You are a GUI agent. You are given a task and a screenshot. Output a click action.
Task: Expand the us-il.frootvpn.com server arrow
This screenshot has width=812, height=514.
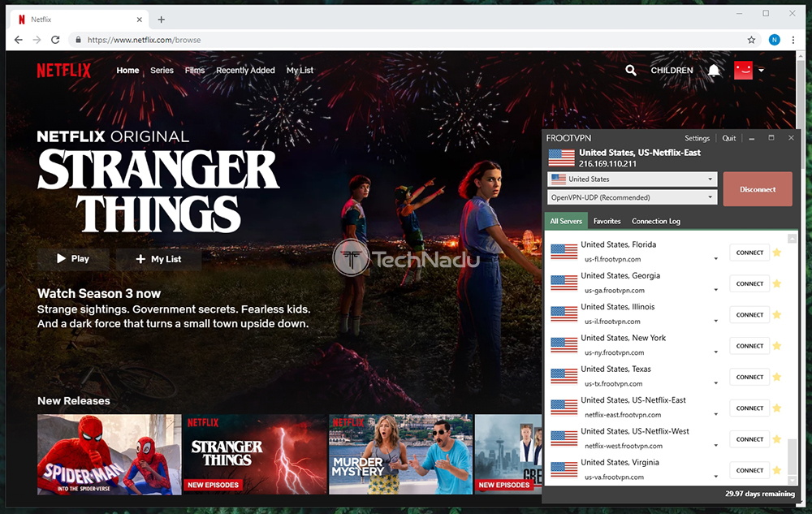715,321
